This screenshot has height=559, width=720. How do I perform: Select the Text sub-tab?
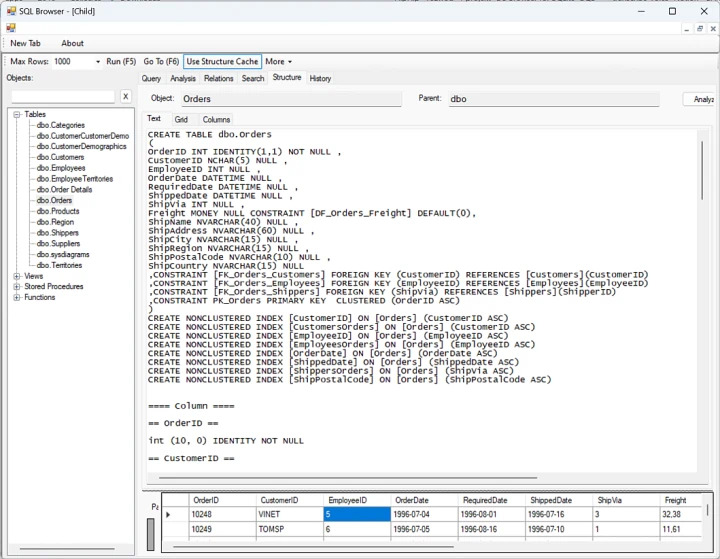(x=154, y=119)
